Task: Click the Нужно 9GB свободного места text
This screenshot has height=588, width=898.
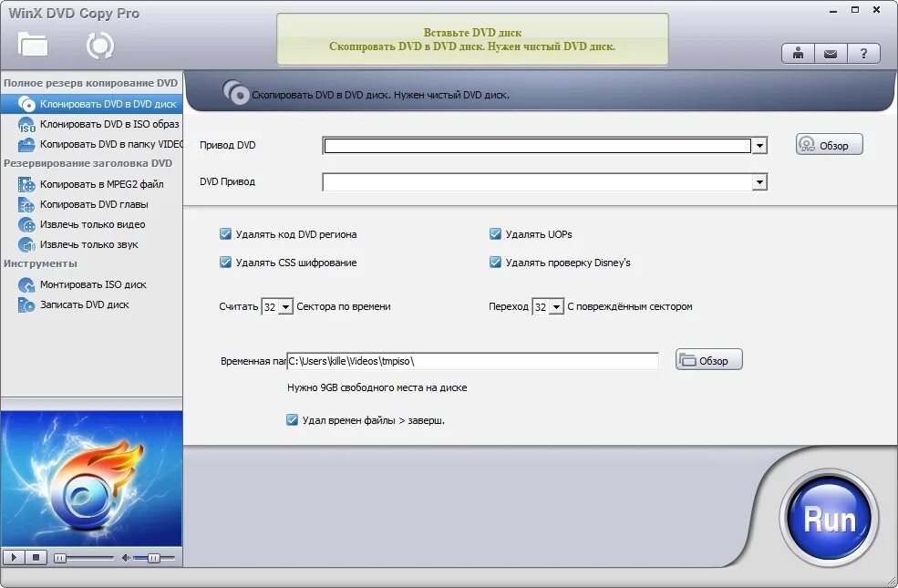Action: [377, 387]
